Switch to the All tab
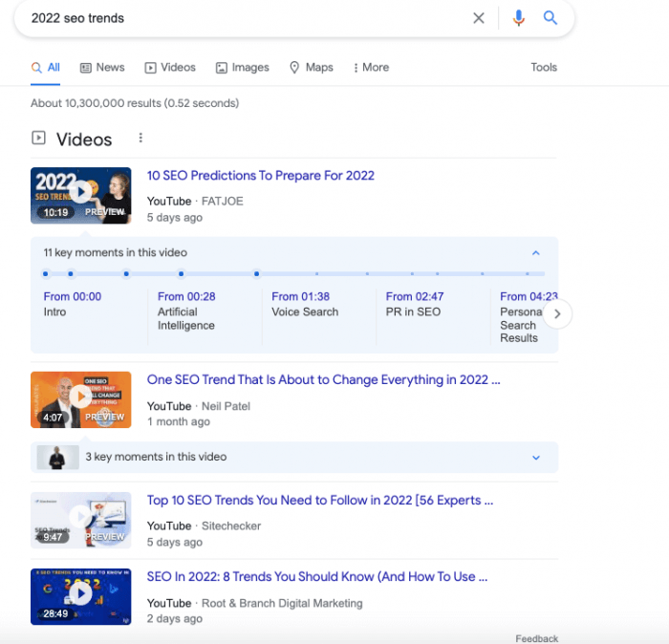The image size is (669, 644). click(46, 68)
